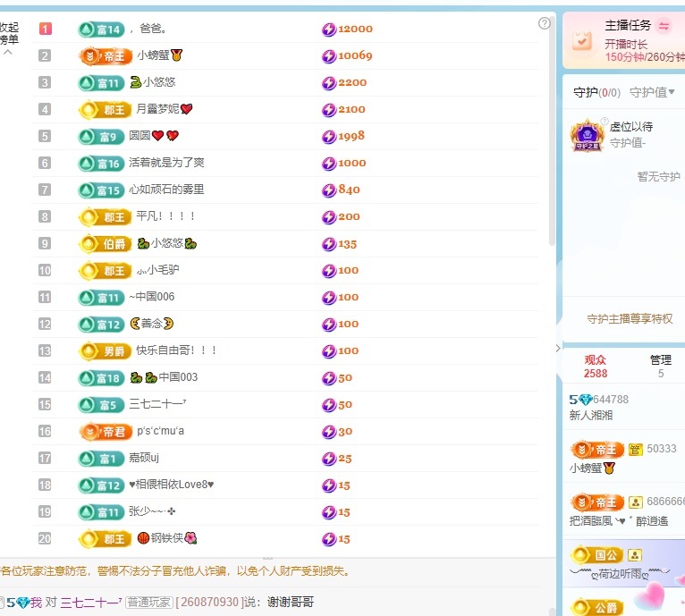Click user ID 260870930 in chat
The width and height of the screenshot is (685, 616).
[209, 603]
